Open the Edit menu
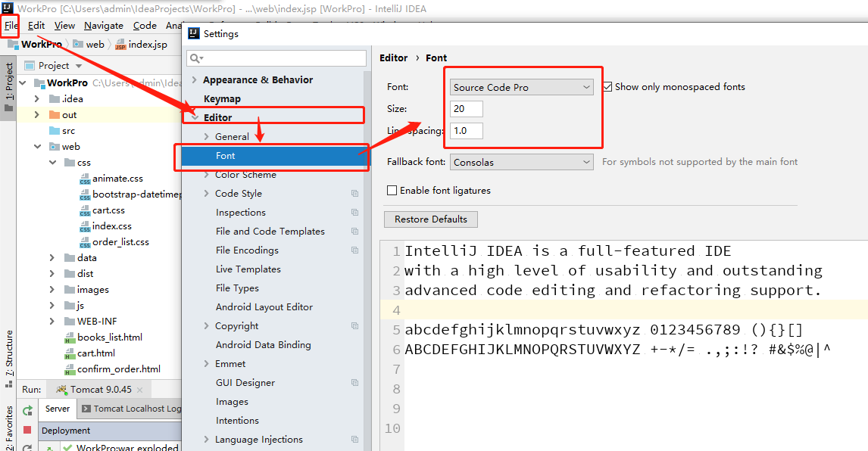The width and height of the screenshot is (868, 451). (x=36, y=26)
